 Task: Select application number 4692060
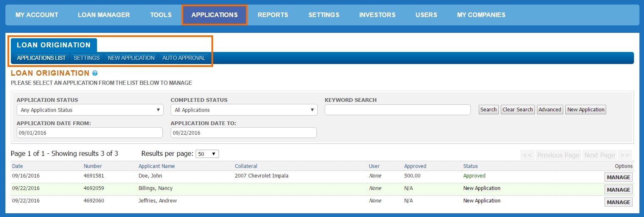(94, 201)
